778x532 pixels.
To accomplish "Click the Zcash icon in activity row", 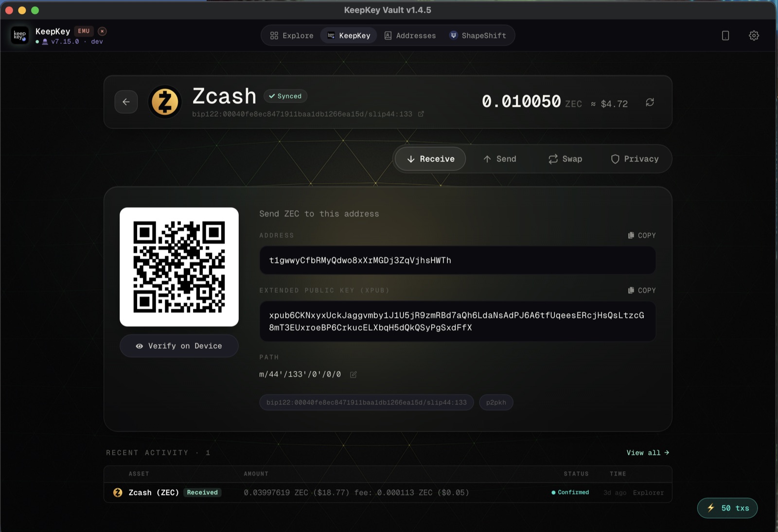I will [118, 493].
